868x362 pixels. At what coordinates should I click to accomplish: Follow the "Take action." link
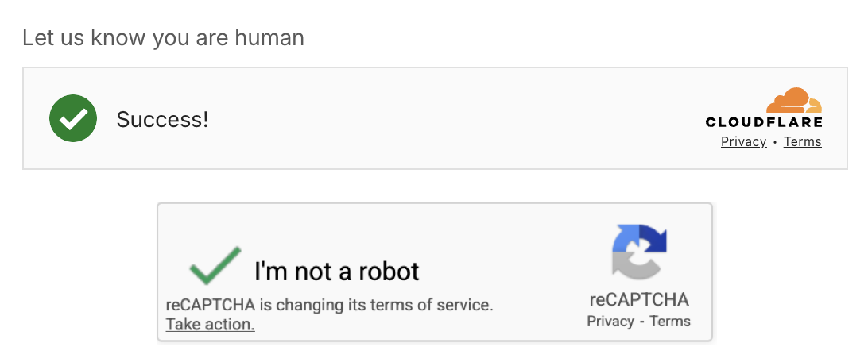(210, 324)
